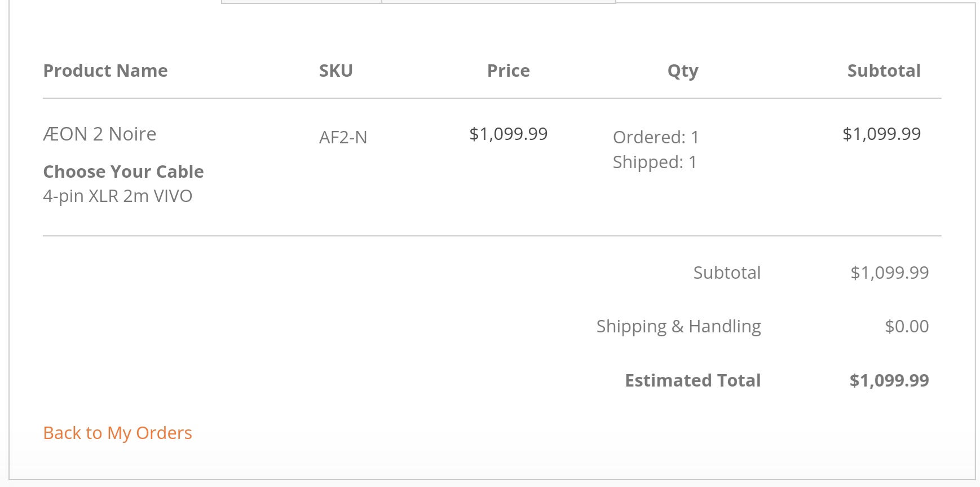Click the Choose Your Cable option label
This screenshot has height=487, width=980.
pos(123,172)
